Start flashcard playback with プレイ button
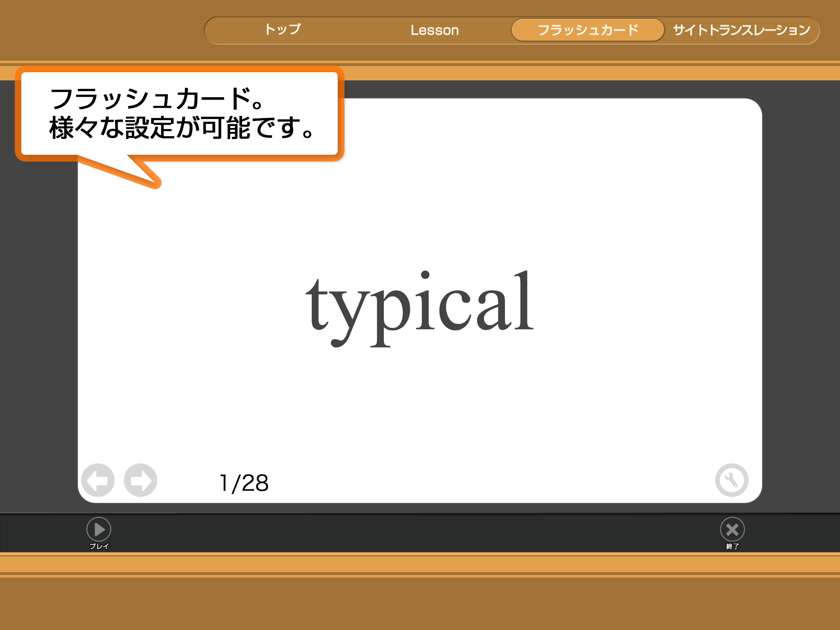 pos(99,533)
